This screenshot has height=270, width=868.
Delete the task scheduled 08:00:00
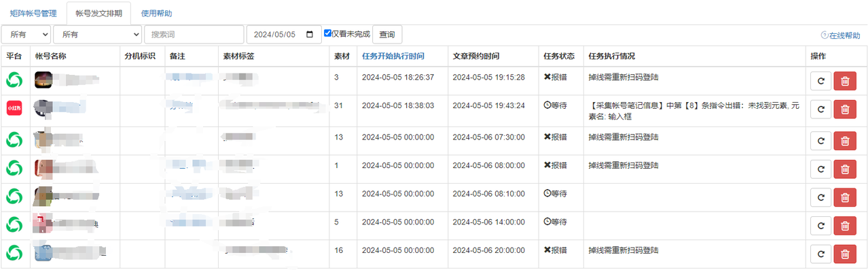point(845,169)
